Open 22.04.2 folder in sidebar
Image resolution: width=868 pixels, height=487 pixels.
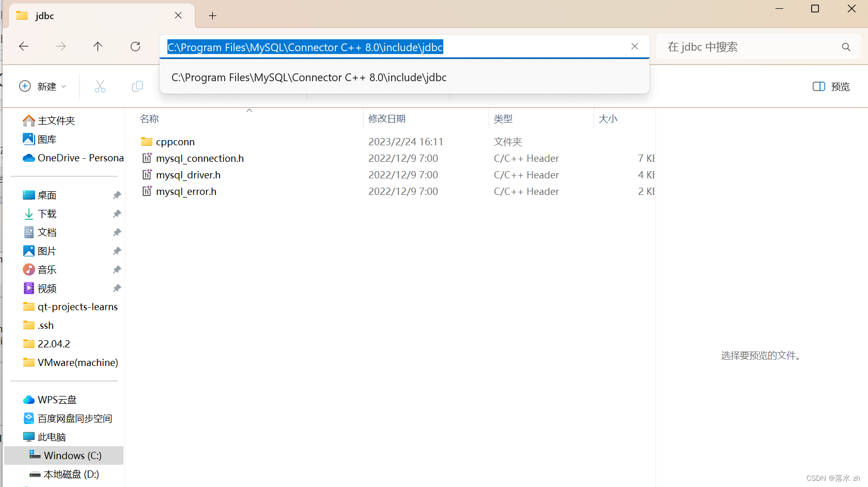[47, 344]
